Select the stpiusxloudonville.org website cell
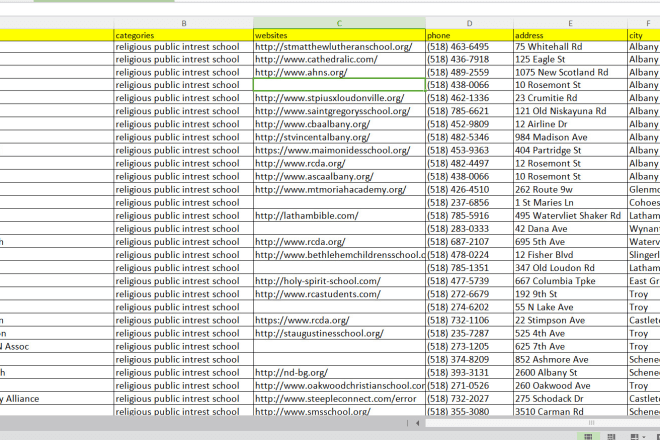The height and width of the screenshot is (440, 660). tap(339, 98)
